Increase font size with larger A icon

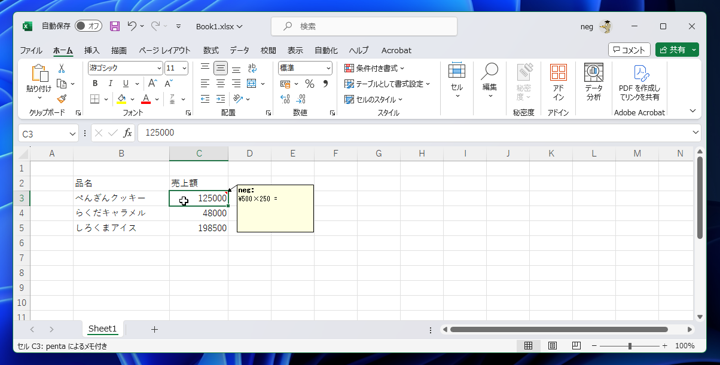(152, 84)
